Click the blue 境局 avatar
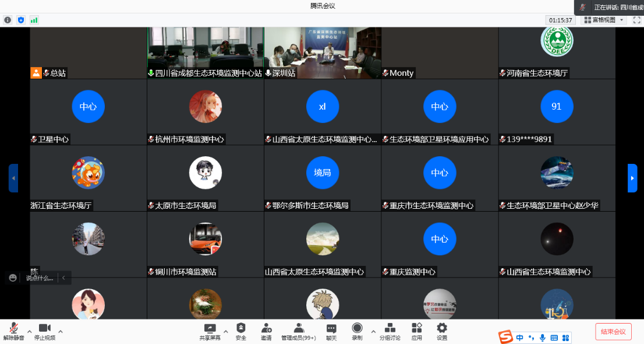The width and height of the screenshot is (644, 344). coord(323,173)
